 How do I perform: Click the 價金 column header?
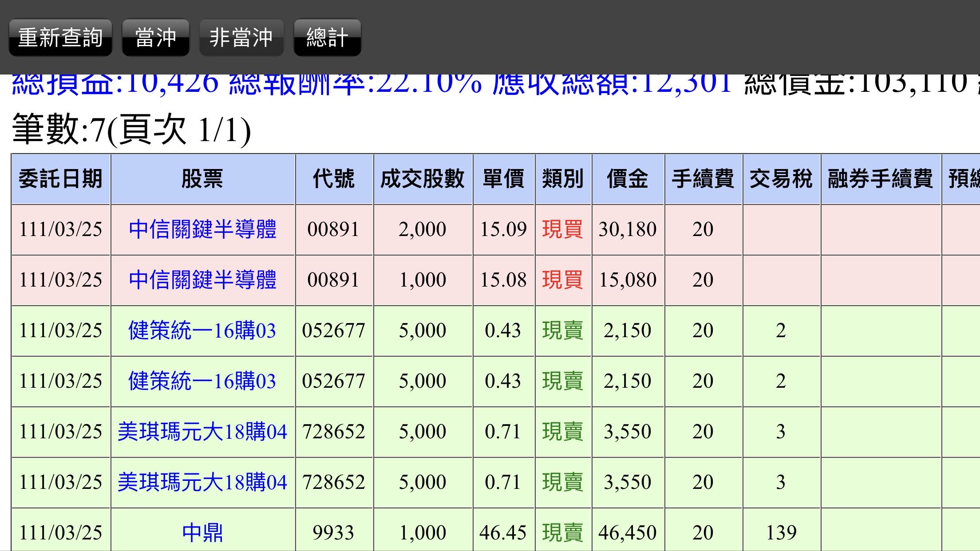(628, 179)
